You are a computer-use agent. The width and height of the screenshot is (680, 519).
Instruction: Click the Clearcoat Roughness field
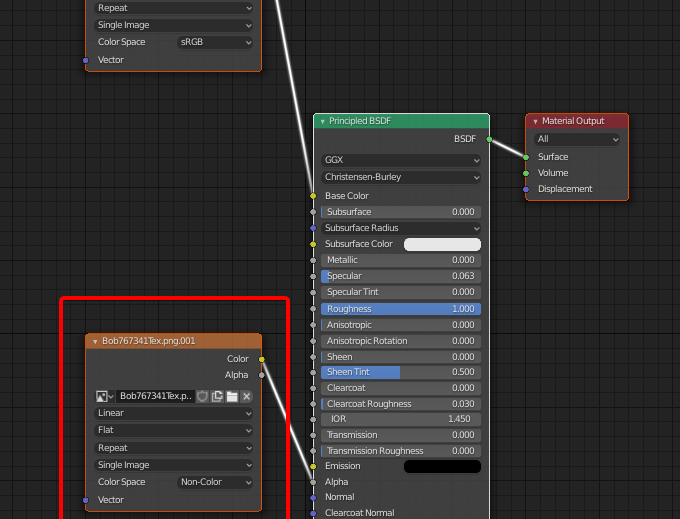[401, 404]
